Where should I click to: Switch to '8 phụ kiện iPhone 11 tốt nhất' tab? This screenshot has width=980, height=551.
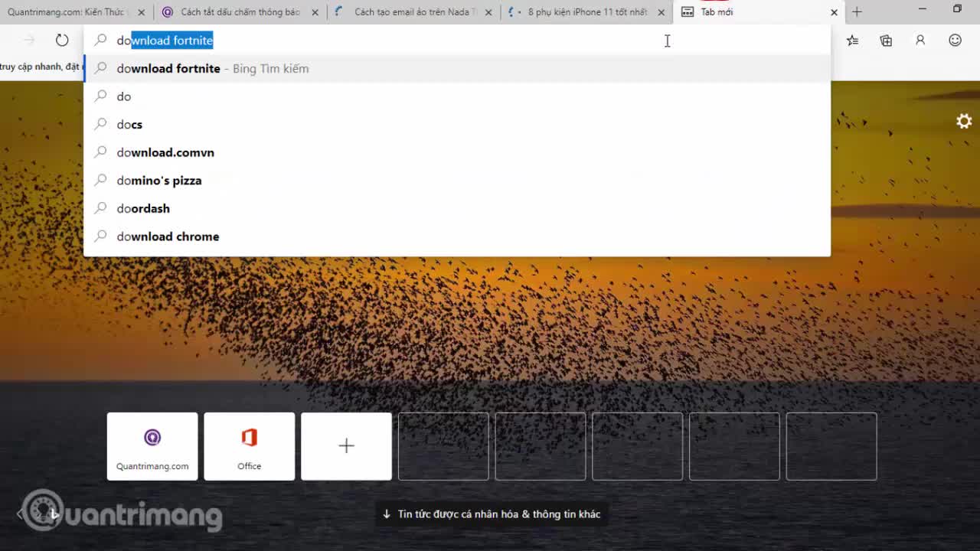pyautogui.click(x=586, y=11)
